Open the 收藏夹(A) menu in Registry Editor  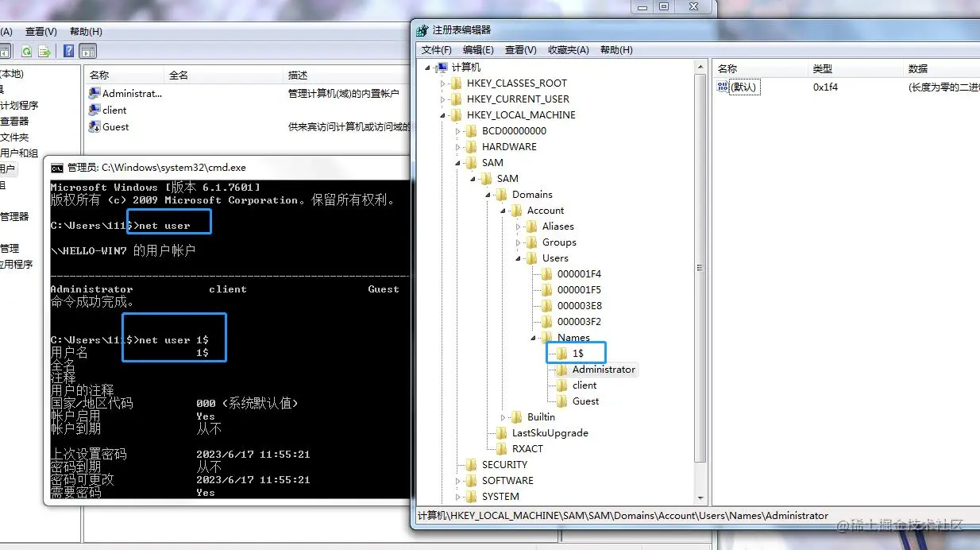tap(569, 50)
